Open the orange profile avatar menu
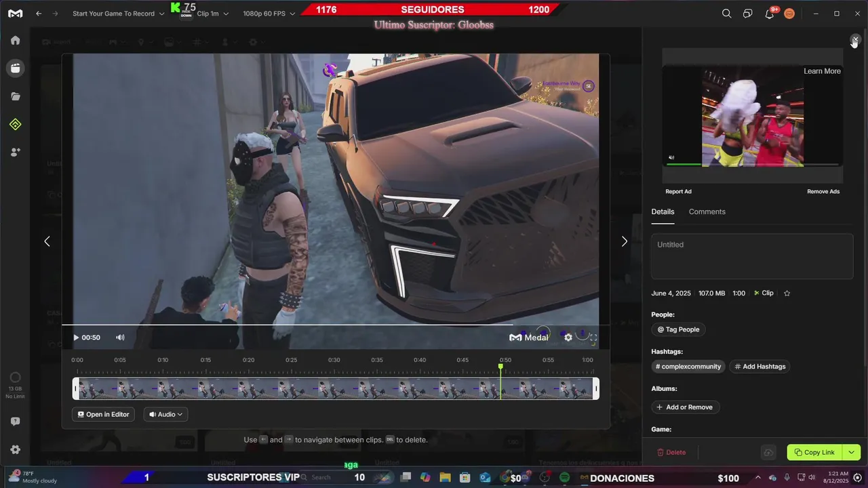The height and width of the screenshot is (488, 868). (x=789, y=14)
